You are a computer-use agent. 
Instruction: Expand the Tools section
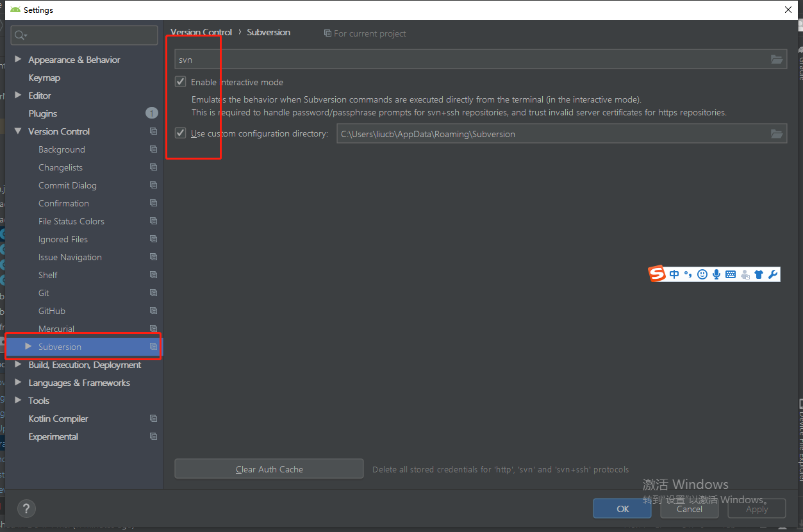[x=18, y=401]
